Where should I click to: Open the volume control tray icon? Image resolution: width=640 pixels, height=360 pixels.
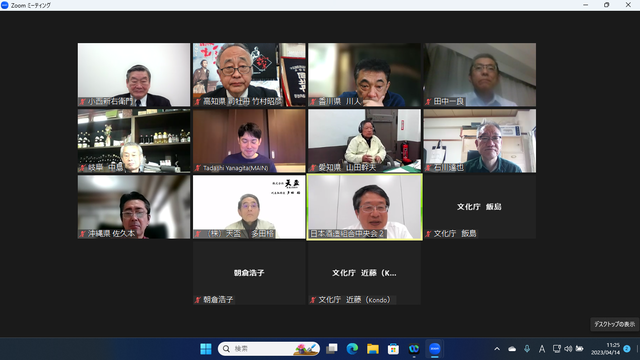(568, 349)
